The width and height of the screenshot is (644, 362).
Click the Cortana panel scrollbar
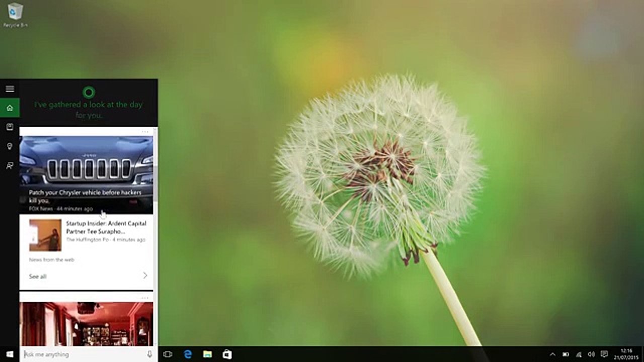[155, 184]
